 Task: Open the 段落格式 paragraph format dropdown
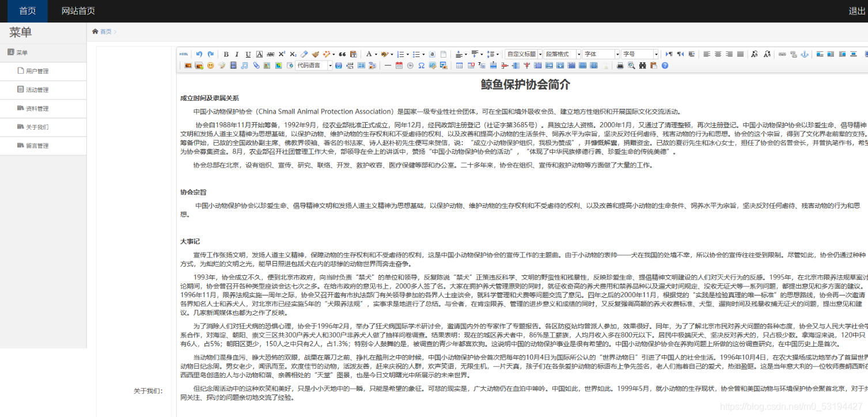(x=563, y=54)
